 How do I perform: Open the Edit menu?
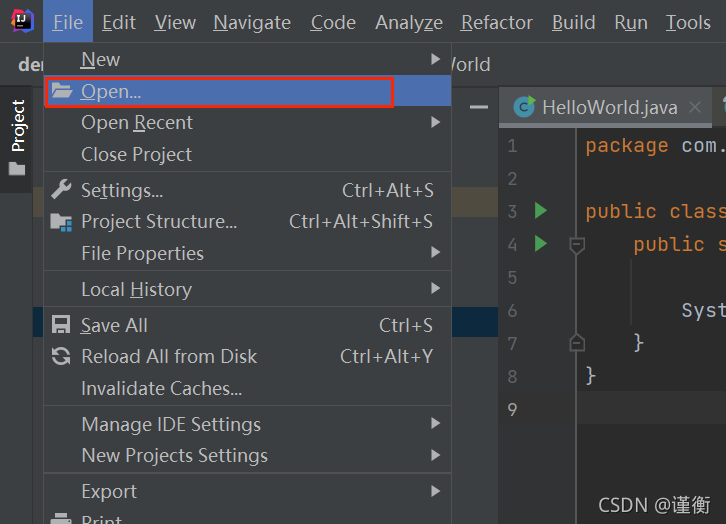click(x=119, y=22)
